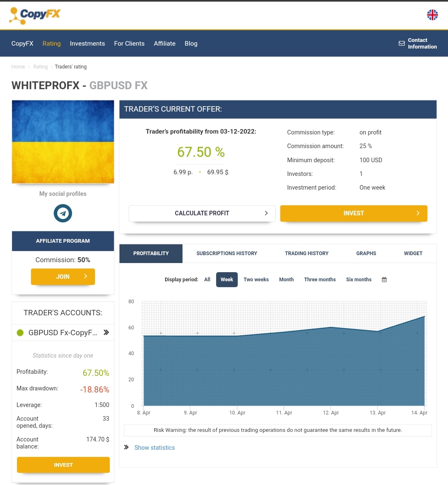Screen dimensions: 448x485
Task: Click the 1:500 leverage value
Action: pyautogui.click(x=102, y=405)
